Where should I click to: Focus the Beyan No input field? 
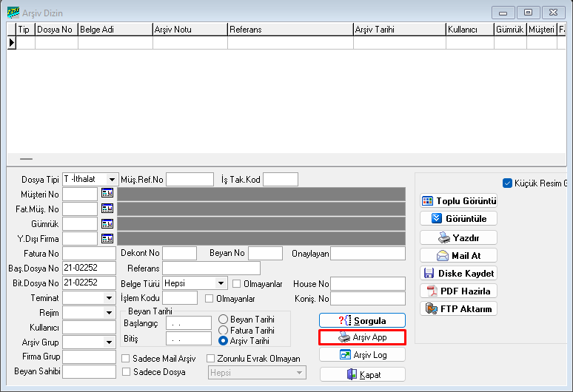coord(265,253)
